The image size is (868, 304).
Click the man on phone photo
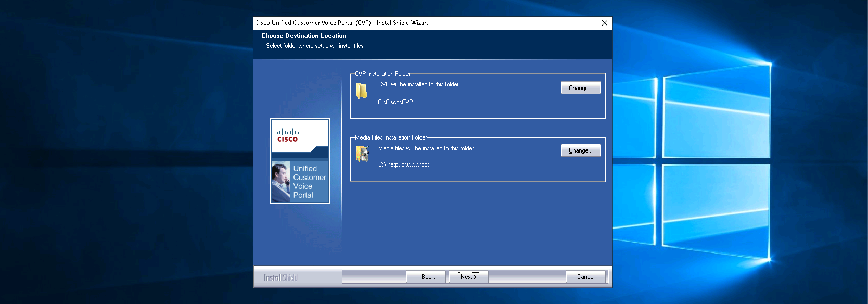[281, 181]
